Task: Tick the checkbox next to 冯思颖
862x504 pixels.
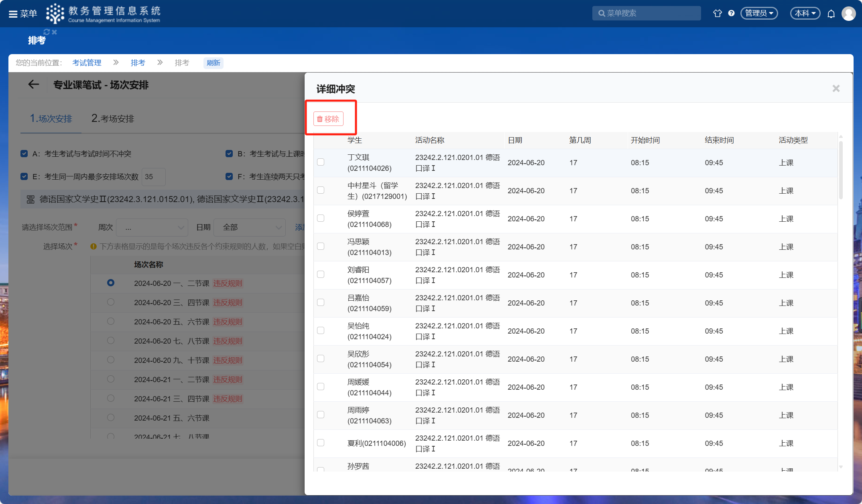Action: [x=321, y=246]
